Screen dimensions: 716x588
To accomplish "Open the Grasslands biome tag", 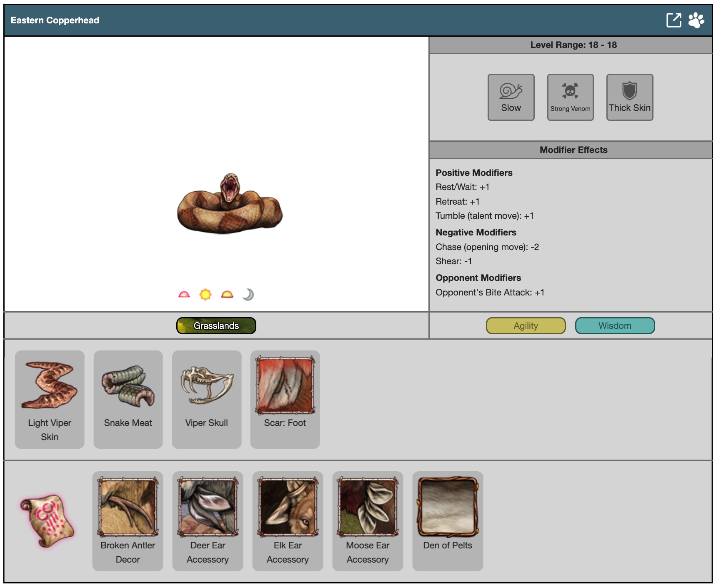I will (216, 326).
